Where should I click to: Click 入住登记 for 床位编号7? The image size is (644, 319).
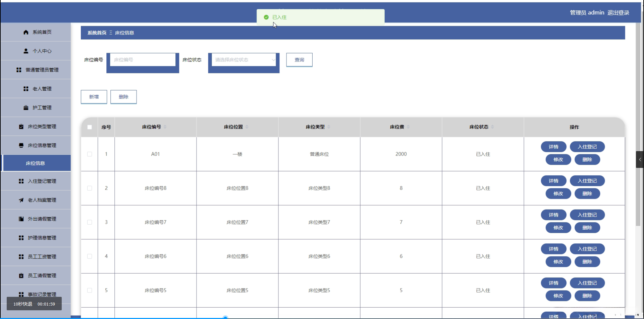pyautogui.click(x=587, y=215)
